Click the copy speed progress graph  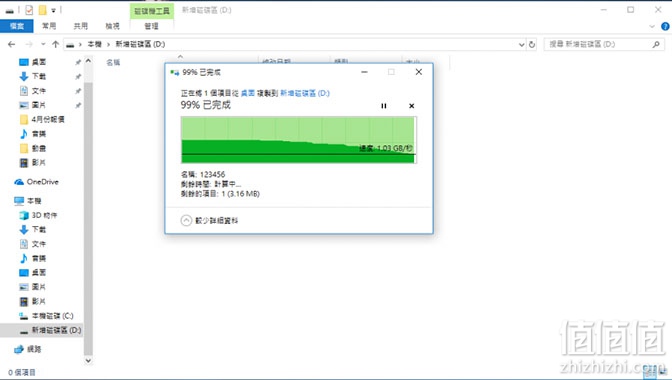(x=299, y=140)
